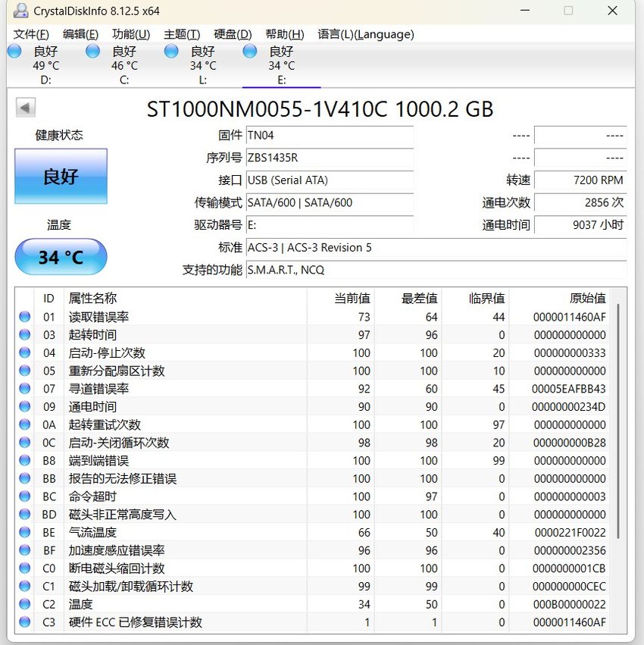The width and height of the screenshot is (644, 645).
Task: Click the CrystalDiskInfo app icon in title bar
Action: pyautogui.click(x=20, y=11)
